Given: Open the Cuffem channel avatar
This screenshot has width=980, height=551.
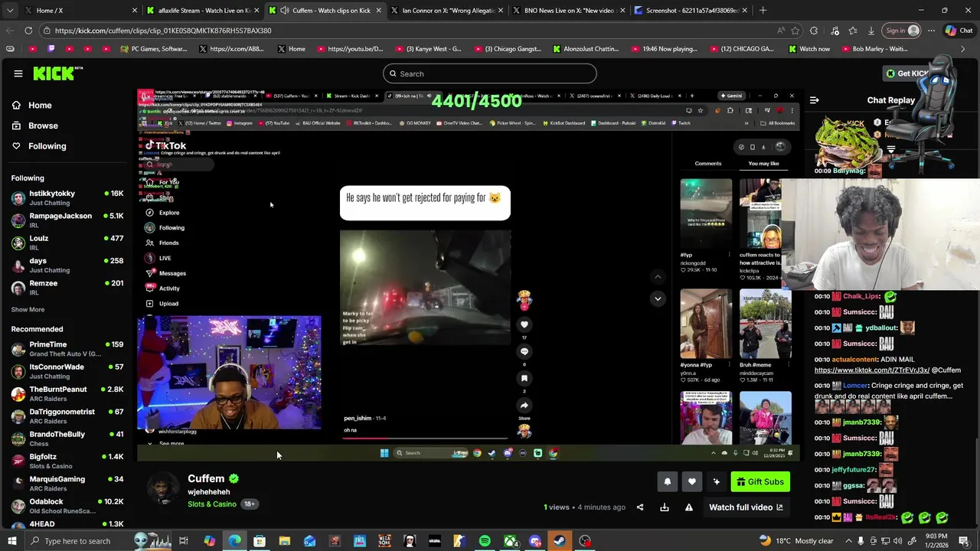Looking at the screenshot, I should point(163,489).
